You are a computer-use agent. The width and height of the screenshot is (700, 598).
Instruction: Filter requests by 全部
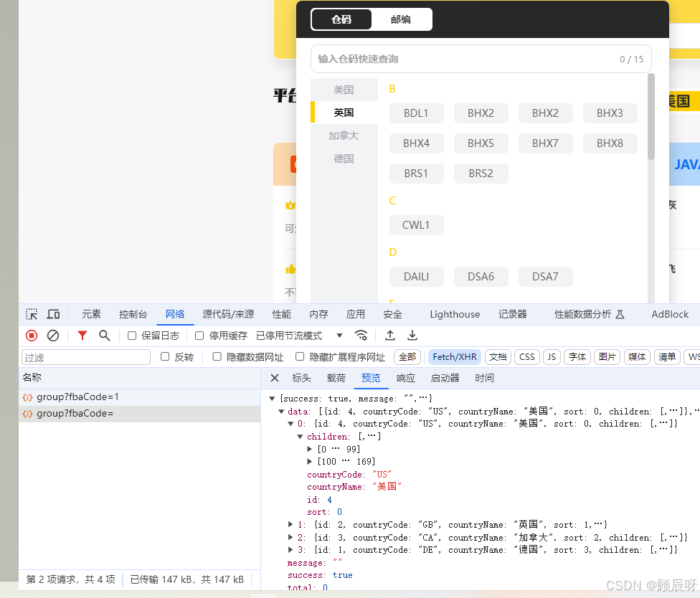pos(407,357)
